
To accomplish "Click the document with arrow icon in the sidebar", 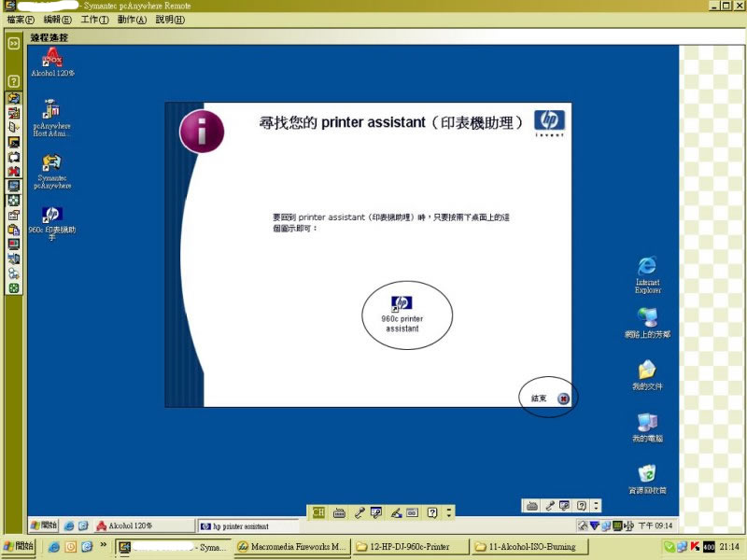I will pos(14,127).
